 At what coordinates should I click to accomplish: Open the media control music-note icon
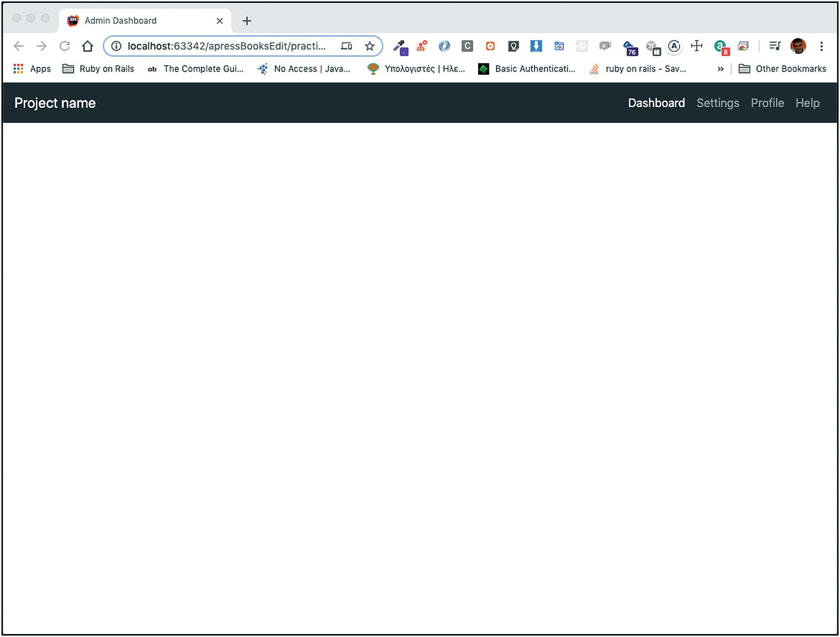pos(775,46)
